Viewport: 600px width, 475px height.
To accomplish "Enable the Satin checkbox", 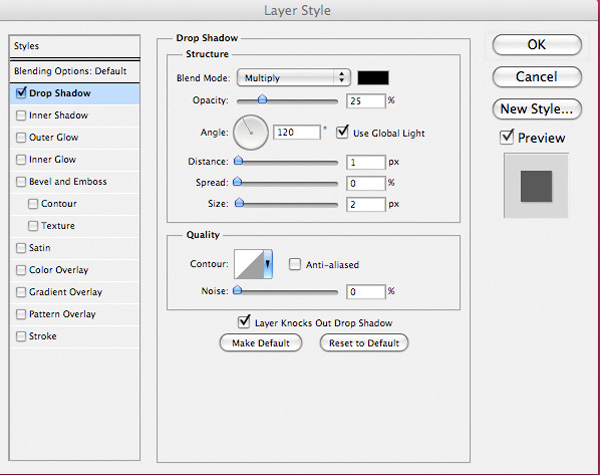I will 21,248.
